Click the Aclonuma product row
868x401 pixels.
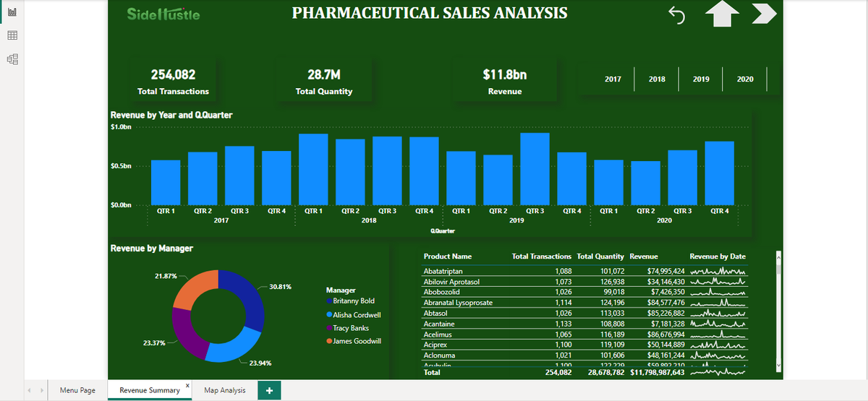tap(586, 356)
